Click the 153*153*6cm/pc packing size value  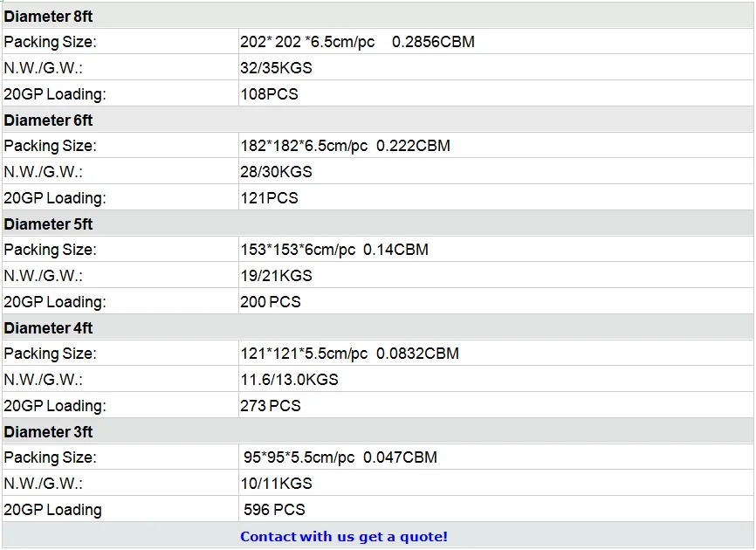click(x=334, y=250)
